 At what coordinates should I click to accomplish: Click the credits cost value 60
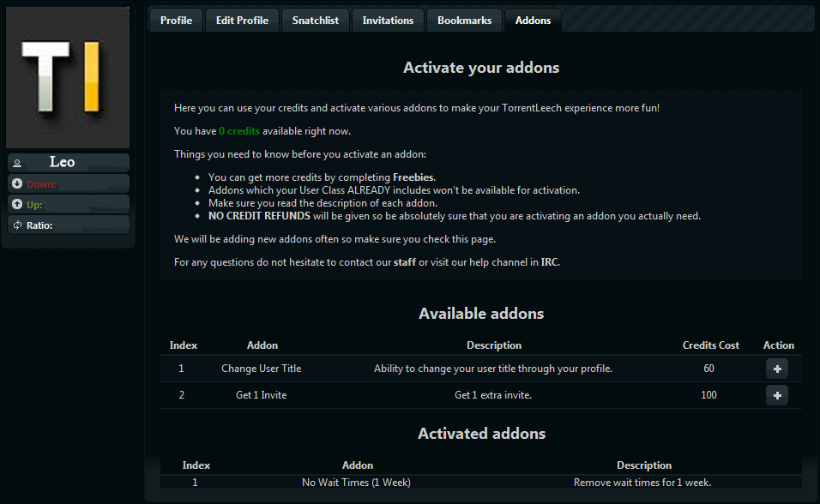[x=708, y=369]
